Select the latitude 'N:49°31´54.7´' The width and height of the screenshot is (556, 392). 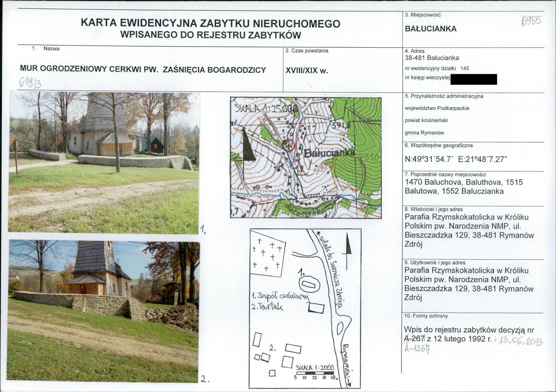pyautogui.click(x=429, y=159)
